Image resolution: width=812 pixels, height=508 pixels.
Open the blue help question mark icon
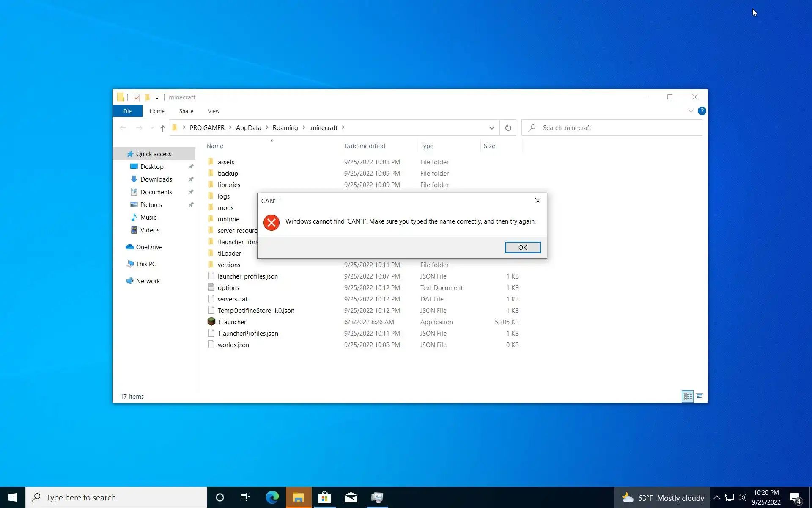pyautogui.click(x=702, y=111)
